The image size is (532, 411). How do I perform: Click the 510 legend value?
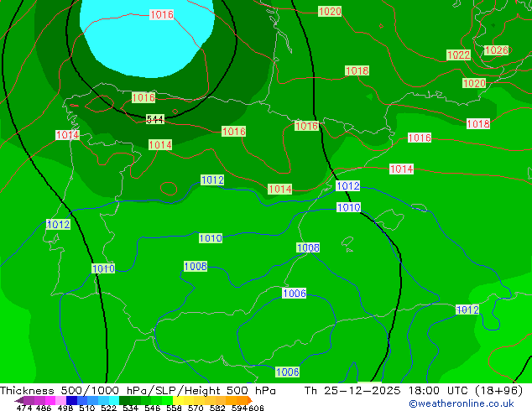[87, 408]
